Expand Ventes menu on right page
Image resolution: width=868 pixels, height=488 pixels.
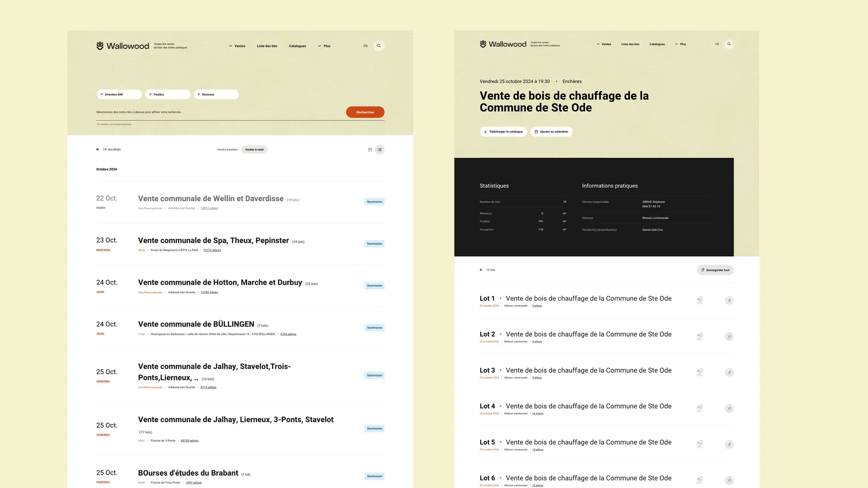pyautogui.click(x=604, y=44)
